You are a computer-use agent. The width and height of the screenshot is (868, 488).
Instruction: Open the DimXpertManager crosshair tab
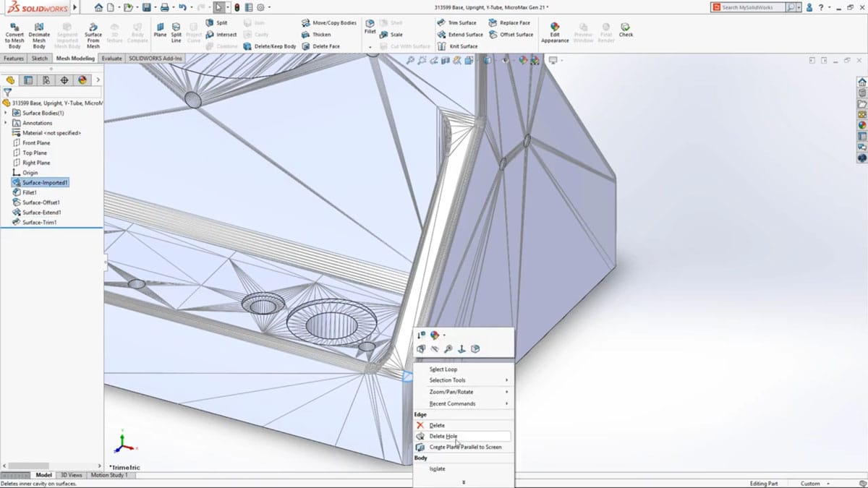(64, 80)
